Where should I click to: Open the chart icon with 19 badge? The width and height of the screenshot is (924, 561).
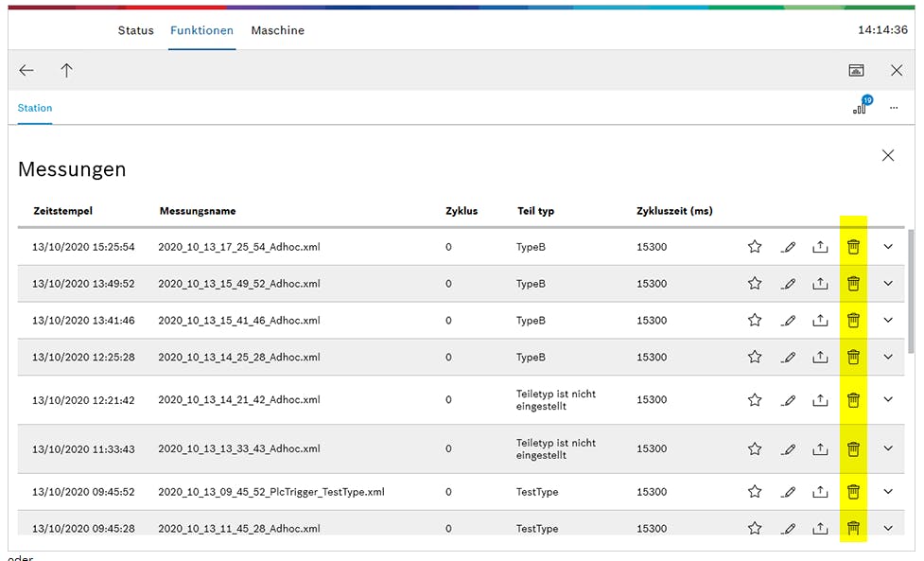click(x=863, y=105)
